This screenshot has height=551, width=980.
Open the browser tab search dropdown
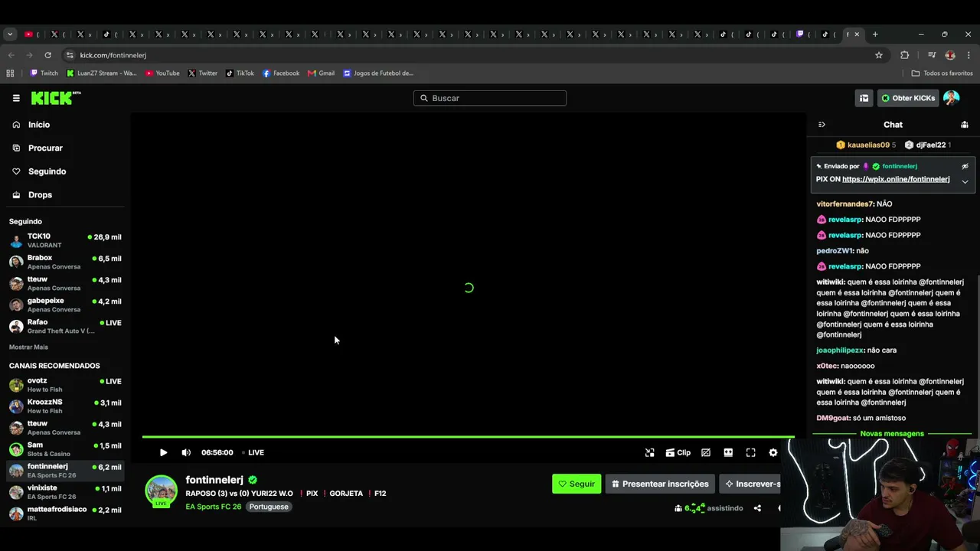pos(10,34)
